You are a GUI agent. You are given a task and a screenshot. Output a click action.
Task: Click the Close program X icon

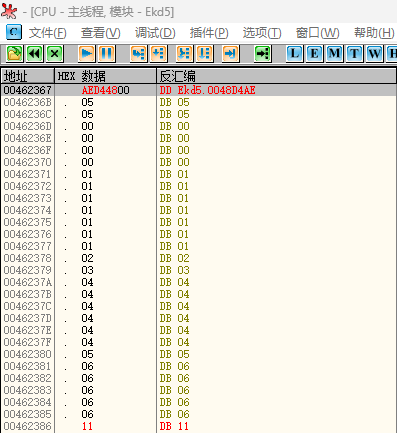[55, 53]
